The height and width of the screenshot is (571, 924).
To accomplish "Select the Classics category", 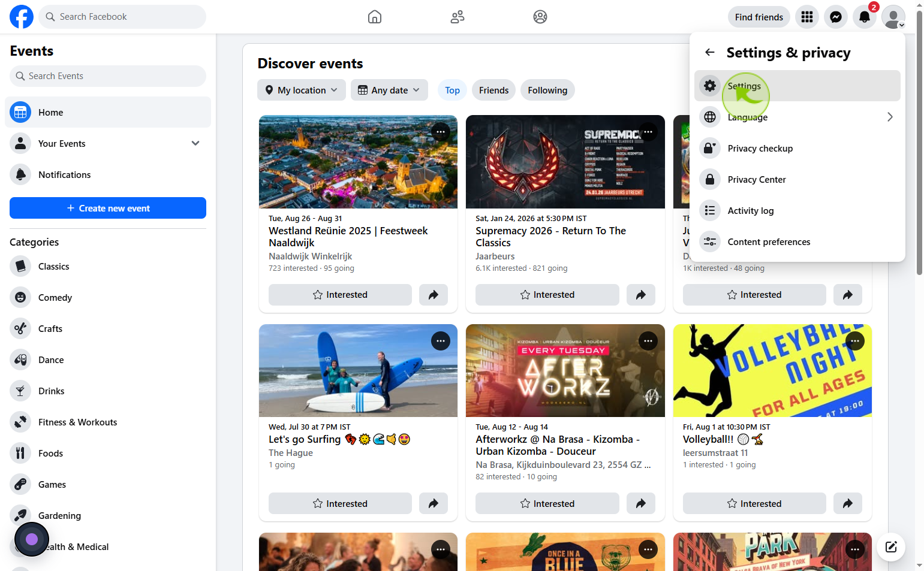I will click(x=108, y=266).
